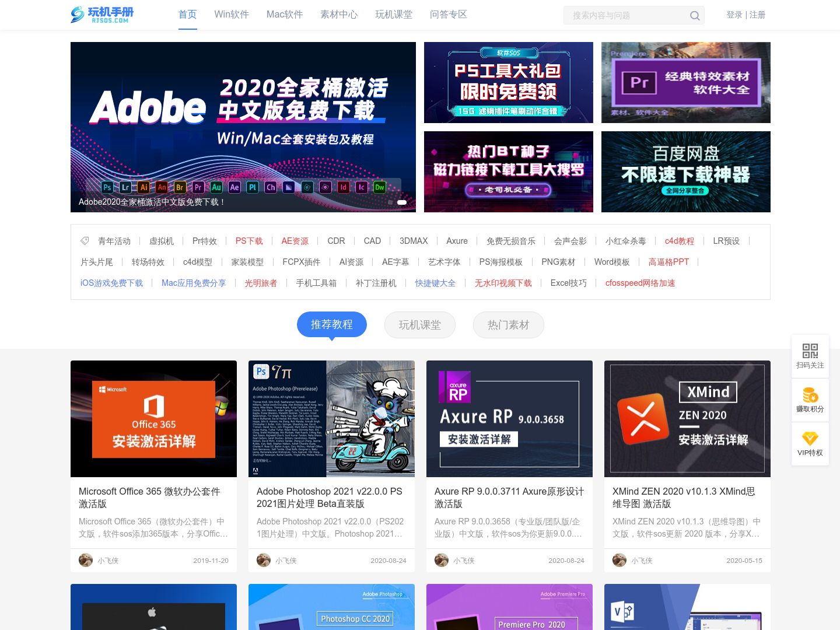Click the search magnifier icon
Viewport: 840px width, 630px height.
[694, 16]
